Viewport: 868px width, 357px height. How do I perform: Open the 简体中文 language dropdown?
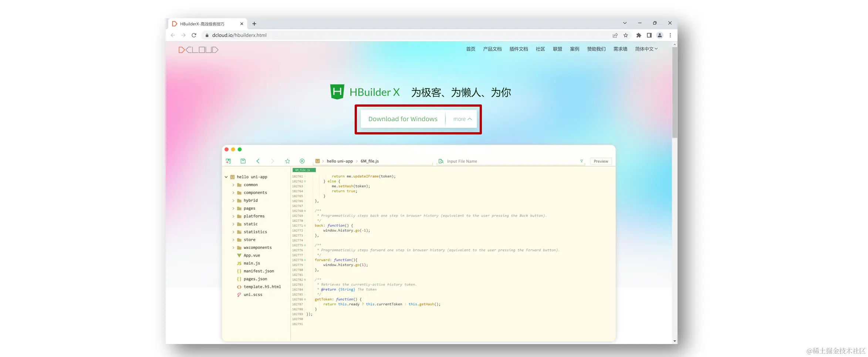point(646,49)
